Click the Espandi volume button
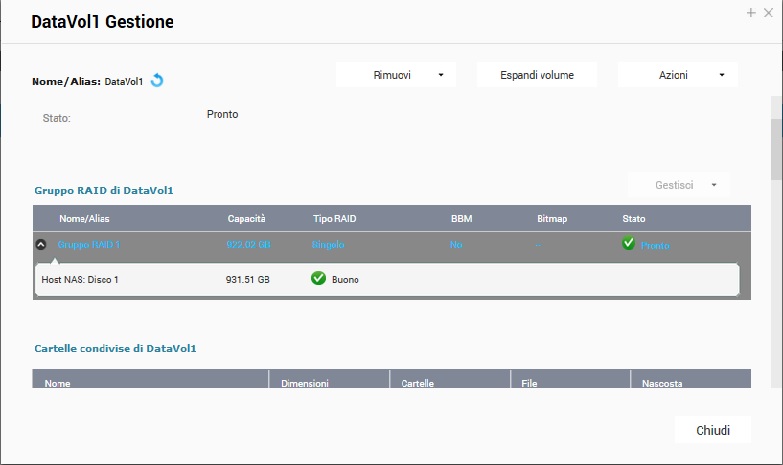 [x=536, y=75]
